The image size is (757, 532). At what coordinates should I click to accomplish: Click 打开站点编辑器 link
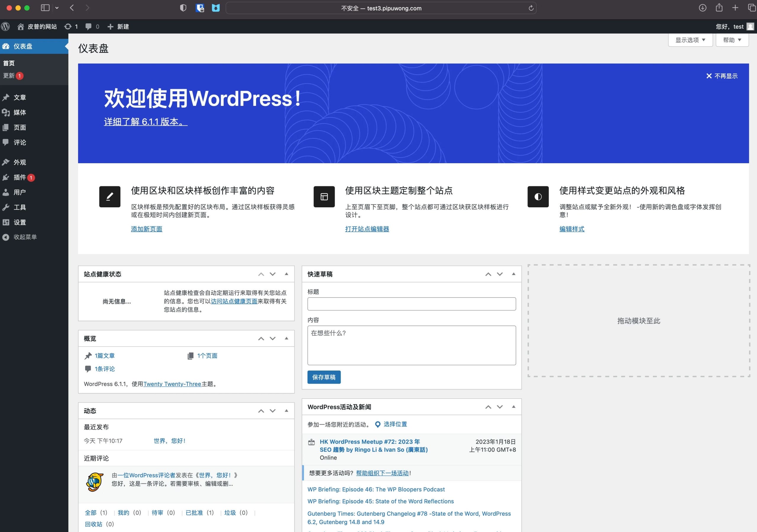coord(367,229)
